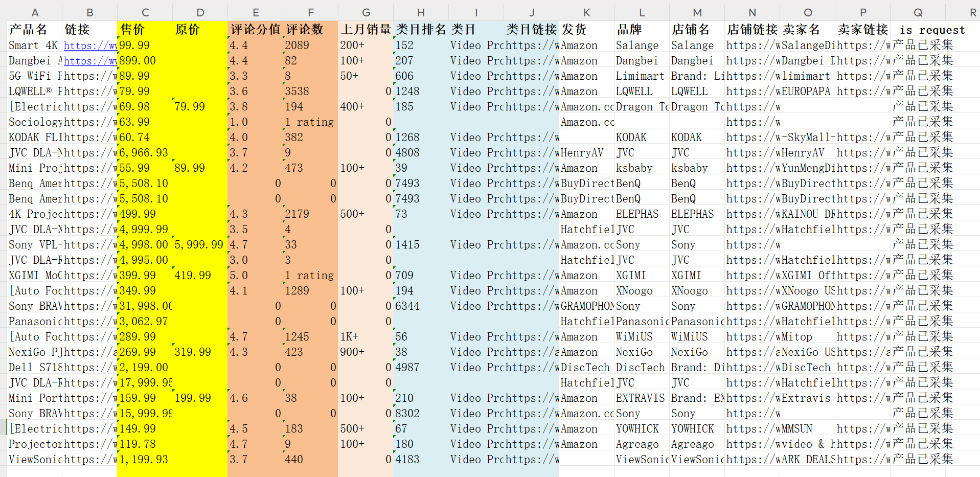
Task: Select monthly sales cell 400+
Action: pyautogui.click(x=366, y=106)
